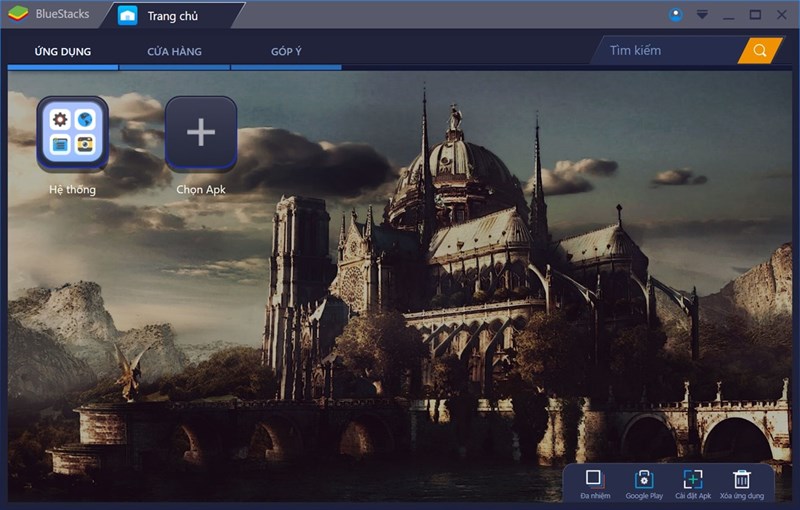Image resolution: width=800 pixels, height=510 pixels.
Task: Focus the Tìm kiếm search field
Action: (665, 51)
